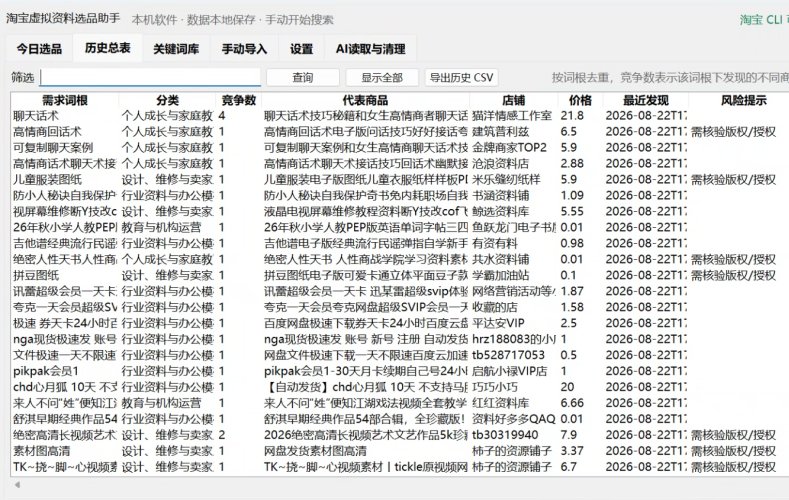Select the 聊天话术 row

[x=400, y=116]
